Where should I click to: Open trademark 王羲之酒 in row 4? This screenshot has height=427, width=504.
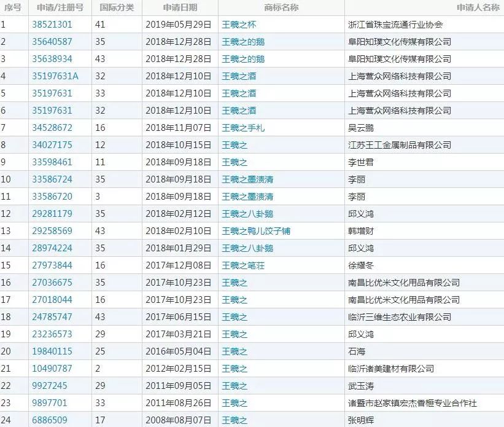(x=239, y=76)
